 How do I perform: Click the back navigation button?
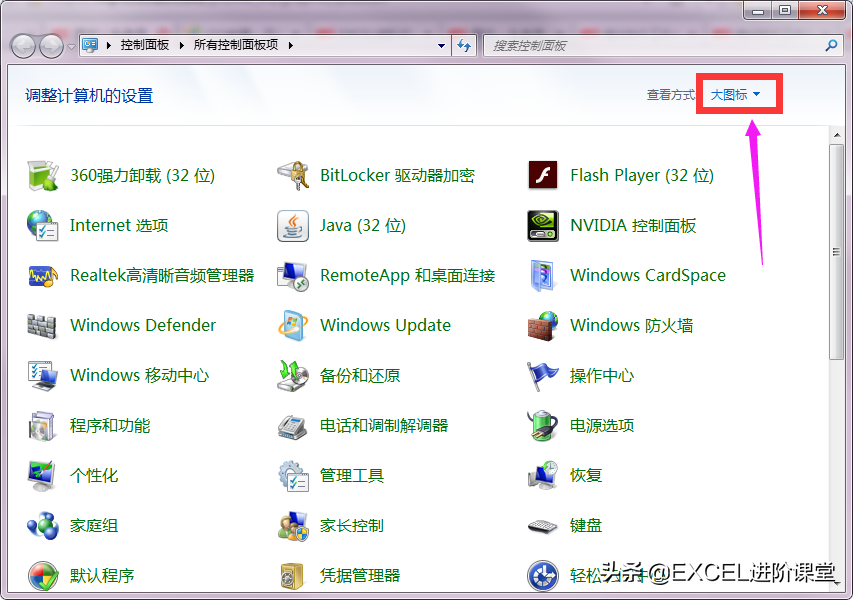tap(23, 46)
